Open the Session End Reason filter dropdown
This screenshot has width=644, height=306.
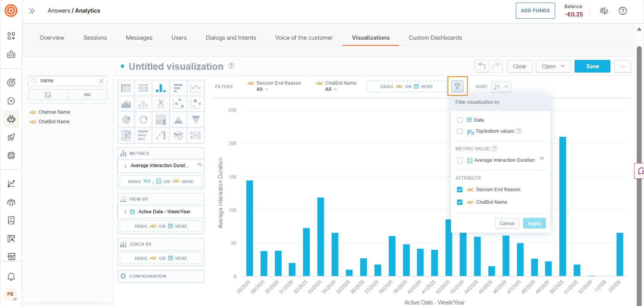pyautogui.click(x=262, y=89)
